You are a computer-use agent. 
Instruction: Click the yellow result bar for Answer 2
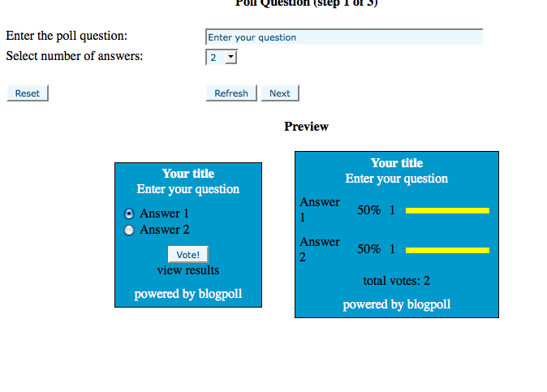click(x=447, y=250)
